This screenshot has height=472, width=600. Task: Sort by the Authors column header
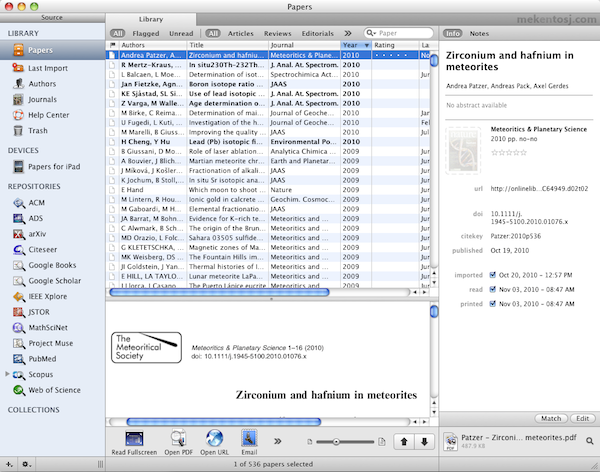(x=153, y=45)
